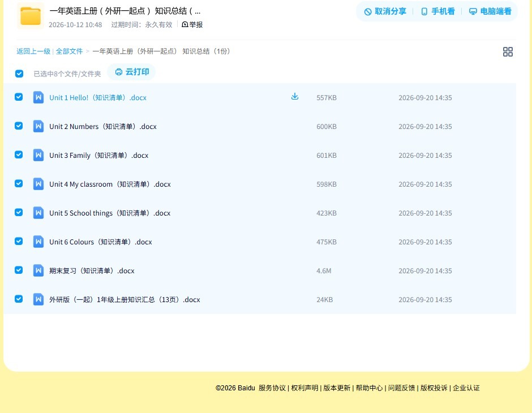This screenshot has width=532, height=413.
Task: Open 版本更新 footer link
Action: click(x=337, y=388)
